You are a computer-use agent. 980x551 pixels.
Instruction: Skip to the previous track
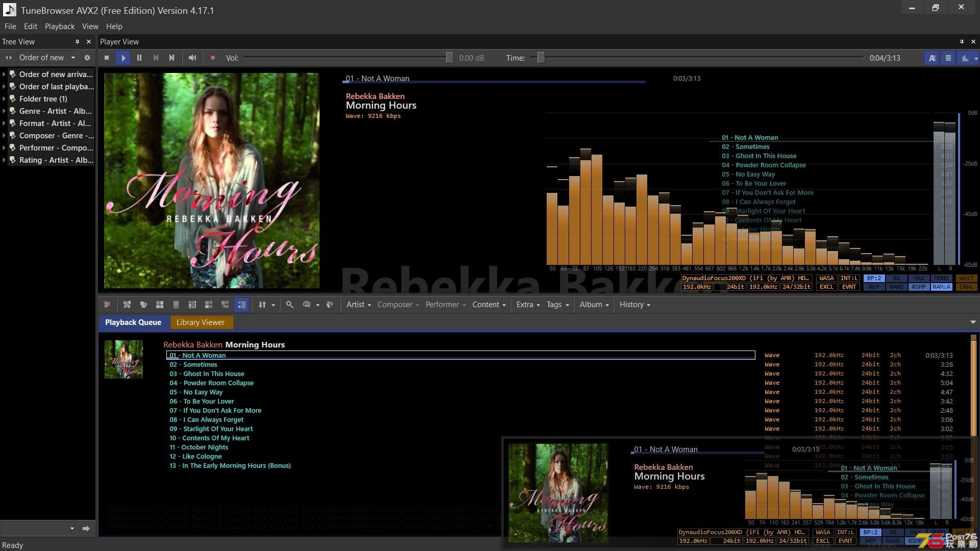click(x=156, y=58)
